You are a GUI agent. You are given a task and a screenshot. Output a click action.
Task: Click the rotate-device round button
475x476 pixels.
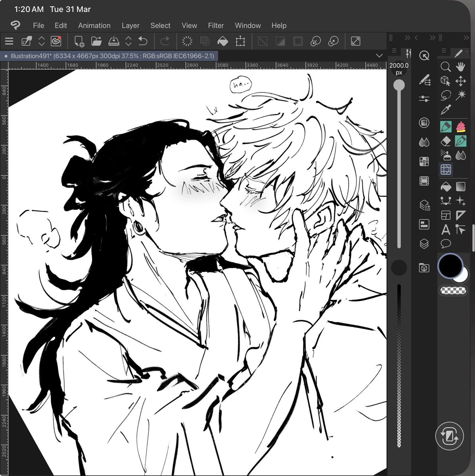tap(449, 437)
